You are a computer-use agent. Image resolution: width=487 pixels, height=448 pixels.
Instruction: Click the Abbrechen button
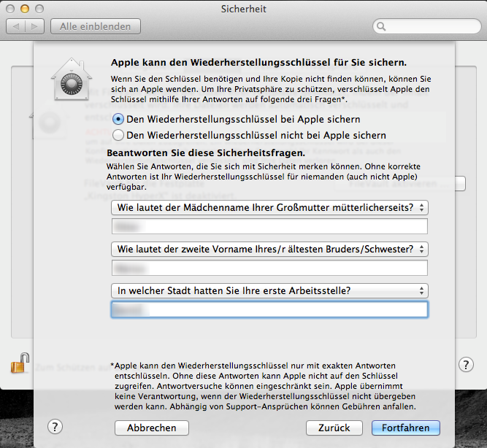152,428
